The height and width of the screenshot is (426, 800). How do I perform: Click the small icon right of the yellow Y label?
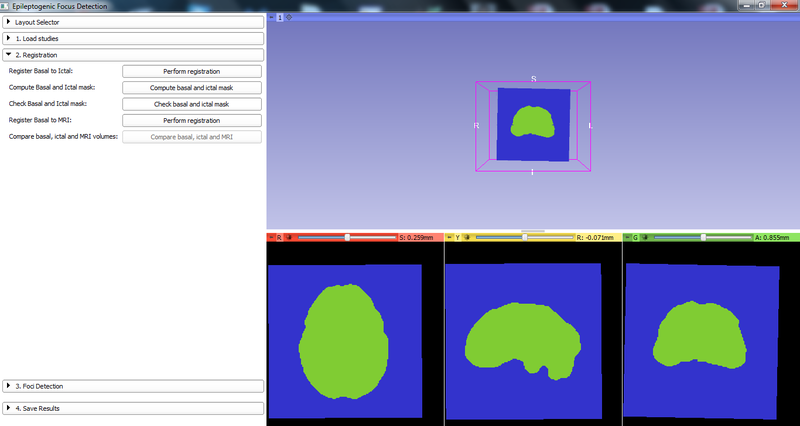point(468,237)
